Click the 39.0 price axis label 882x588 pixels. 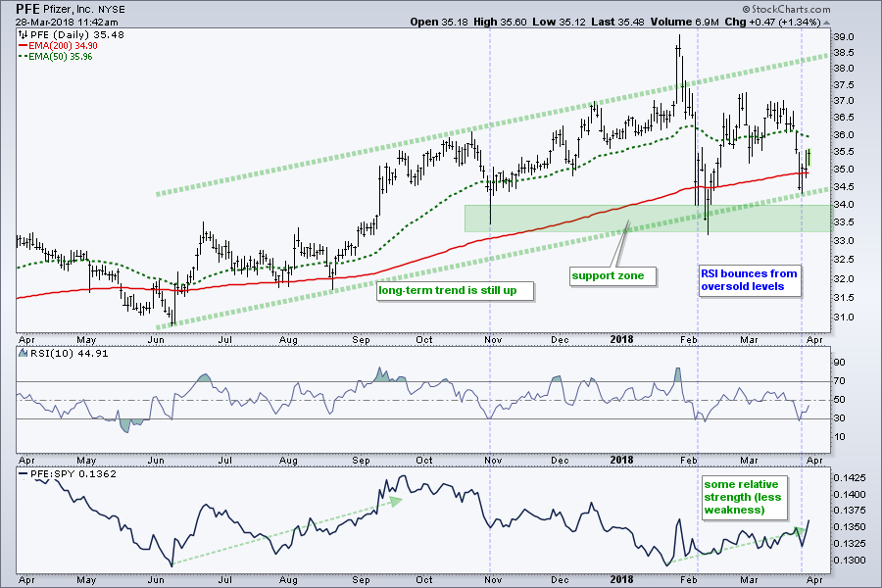point(845,37)
